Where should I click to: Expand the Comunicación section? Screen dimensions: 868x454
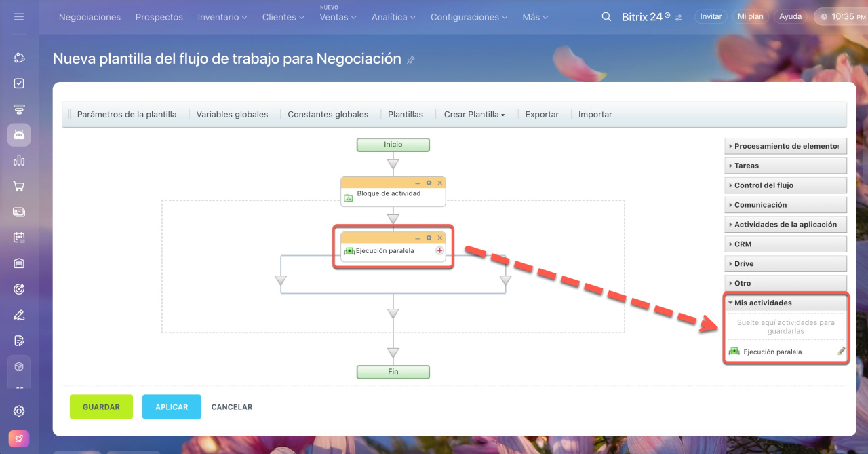(786, 205)
